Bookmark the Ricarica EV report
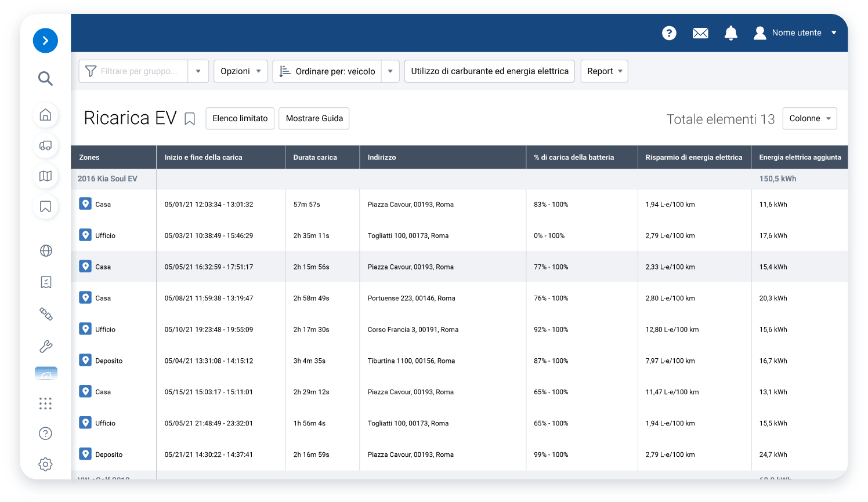This screenshot has height=502, width=868. (190, 119)
